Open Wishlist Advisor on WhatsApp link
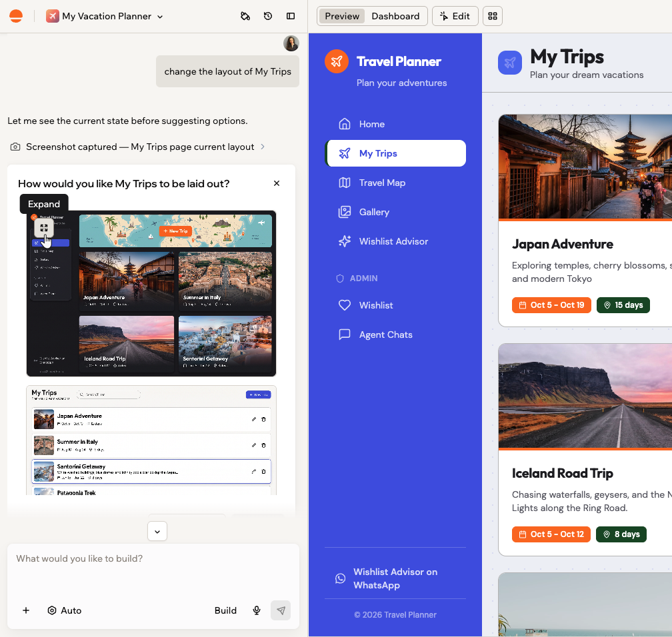 (395, 578)
